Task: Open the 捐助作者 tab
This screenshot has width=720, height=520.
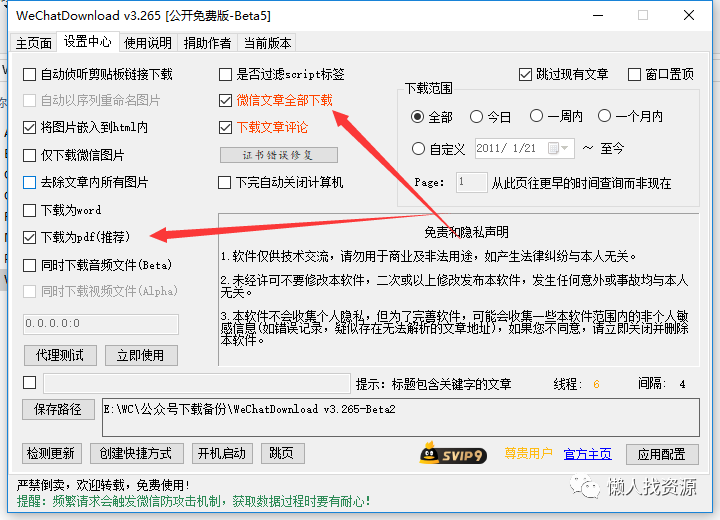Action: (x=208, y=43)
